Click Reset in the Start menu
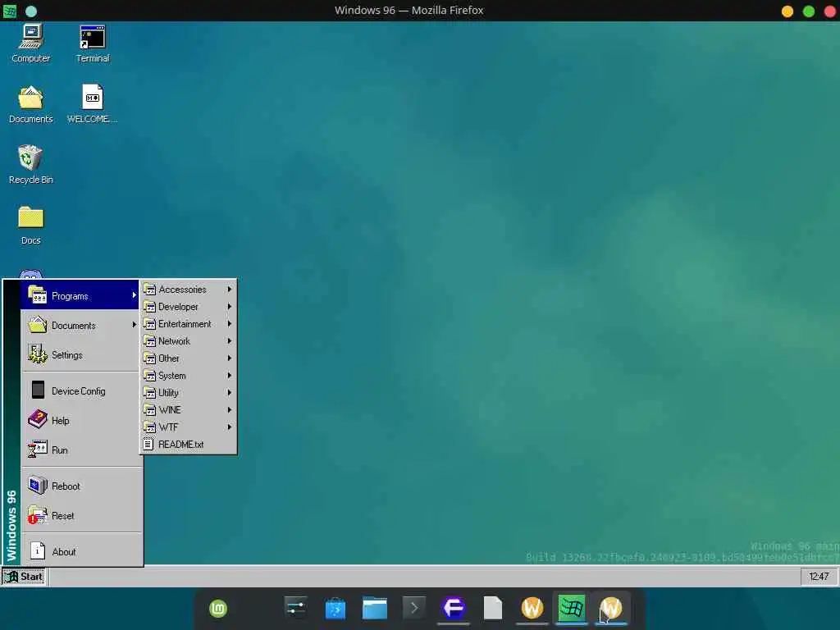The height and width of the screenshot is (630, 840). (x=80, y=515)
